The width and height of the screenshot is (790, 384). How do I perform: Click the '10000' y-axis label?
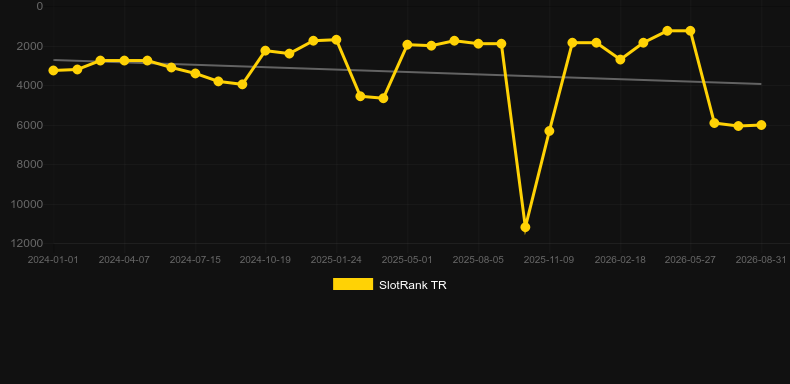[27, 204]
